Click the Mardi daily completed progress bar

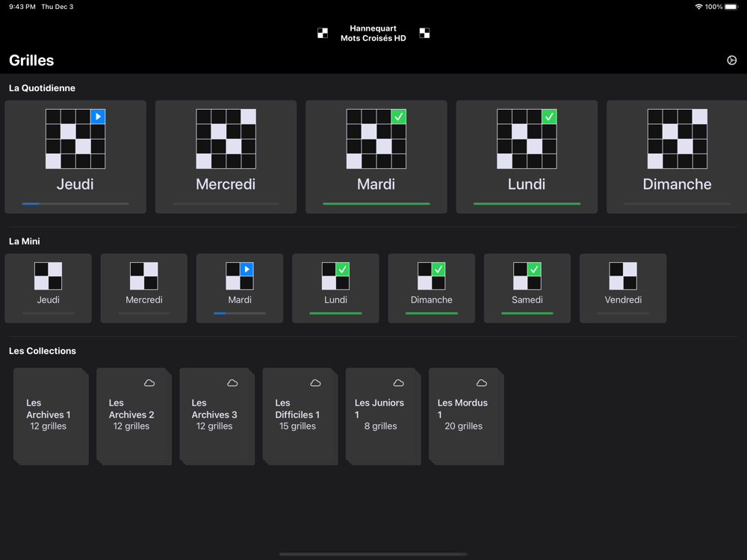pos(376,204)
